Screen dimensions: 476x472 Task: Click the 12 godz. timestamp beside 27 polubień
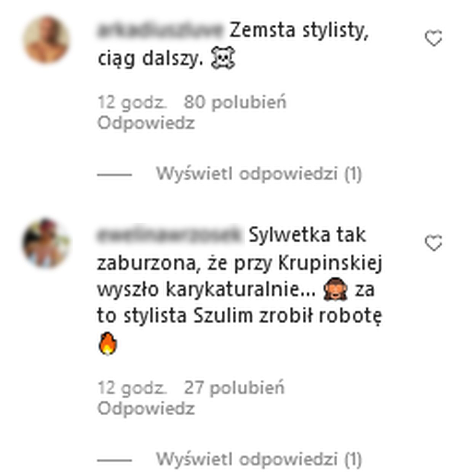pyautogui.click(x=132, y=388)
